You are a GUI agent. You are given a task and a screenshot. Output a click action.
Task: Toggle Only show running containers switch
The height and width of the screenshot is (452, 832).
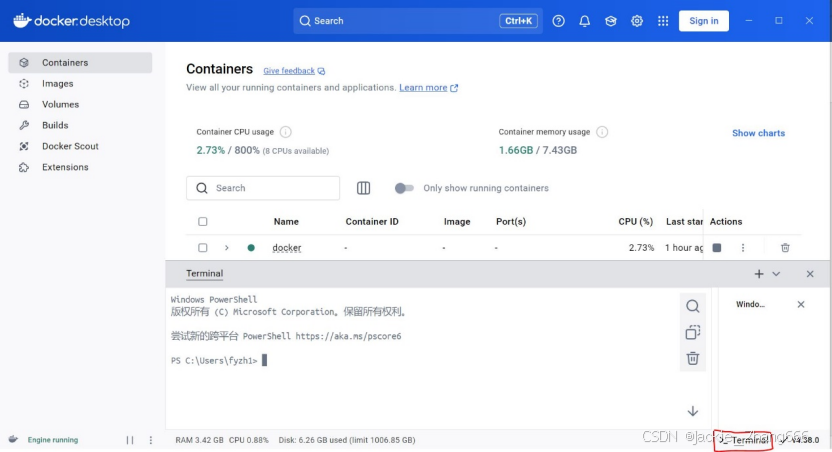point(404,188)
